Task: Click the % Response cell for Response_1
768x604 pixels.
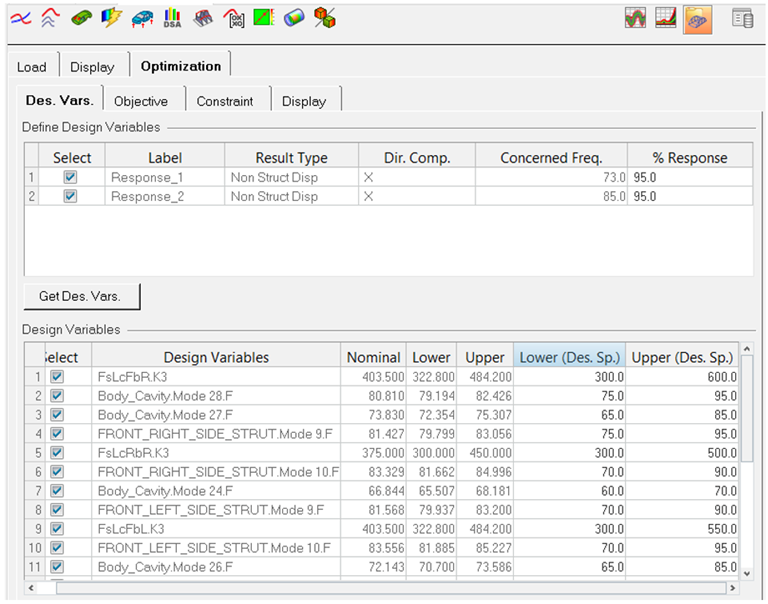Action: click(690, 177)
